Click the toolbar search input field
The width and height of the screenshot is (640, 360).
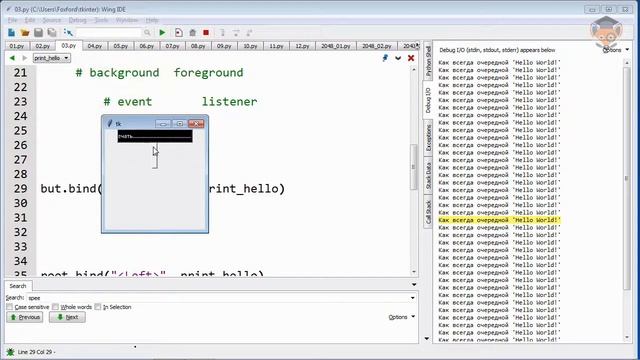[x=109, y=33]
